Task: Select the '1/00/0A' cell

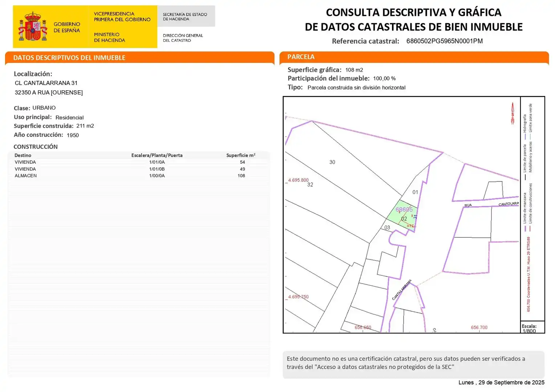Action: pos(157,176)
